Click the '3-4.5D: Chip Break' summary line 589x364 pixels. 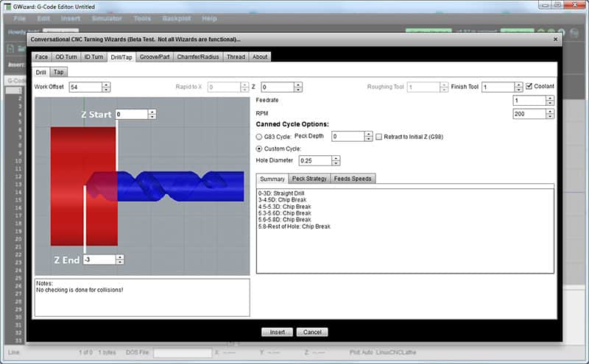click(x=282, y=200)
